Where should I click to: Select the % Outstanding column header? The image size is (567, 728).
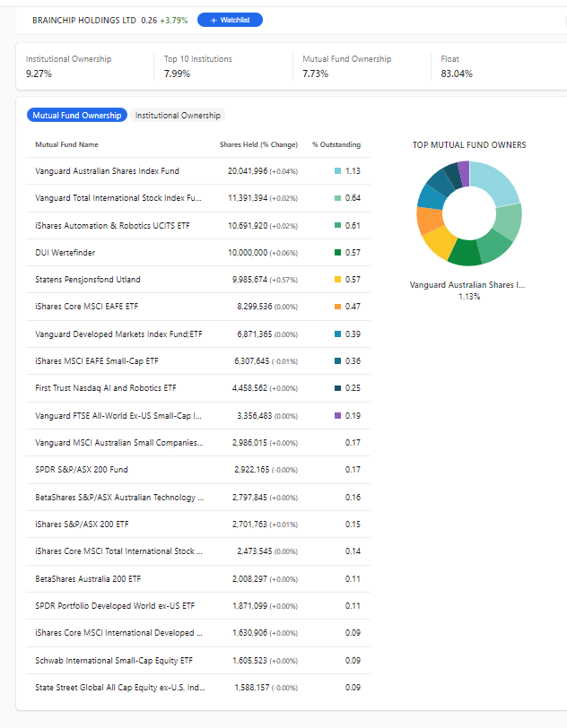pyautogui.click(x=336, y=144)
